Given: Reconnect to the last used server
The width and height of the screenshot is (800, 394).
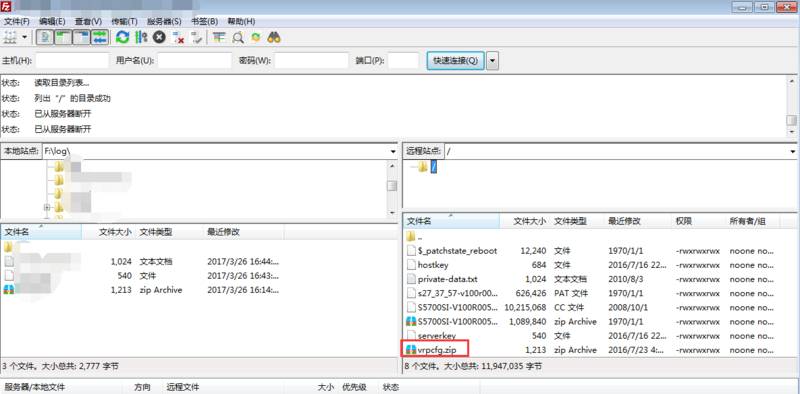Looking at the screenshot, I should pyautogui.click(x=196, y=37).
